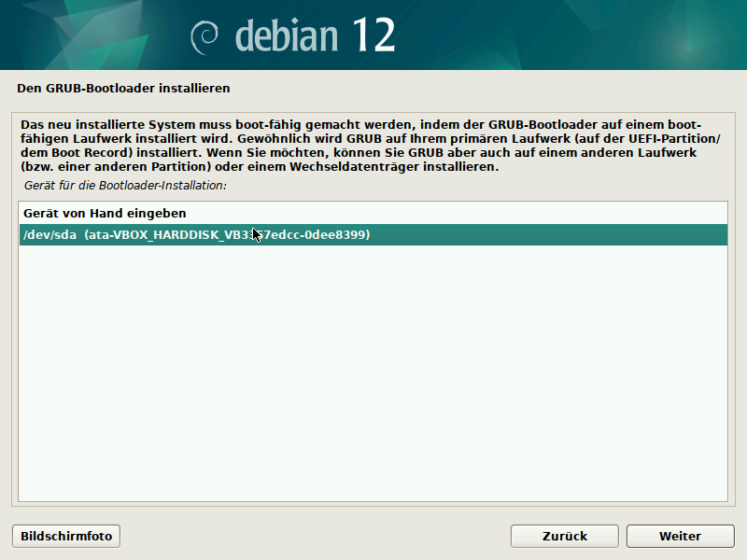Click the /dev/sda device name text

tap(46, 235)
